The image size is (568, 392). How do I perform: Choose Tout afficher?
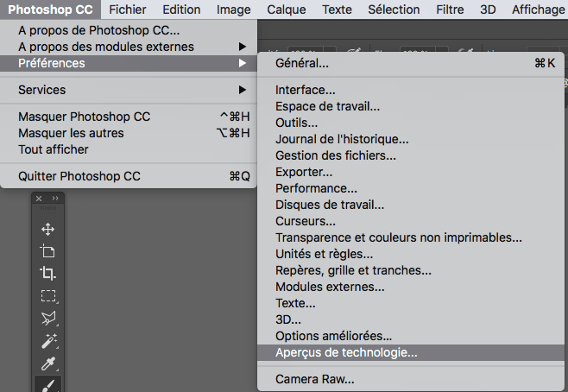(x=129, y=149)
